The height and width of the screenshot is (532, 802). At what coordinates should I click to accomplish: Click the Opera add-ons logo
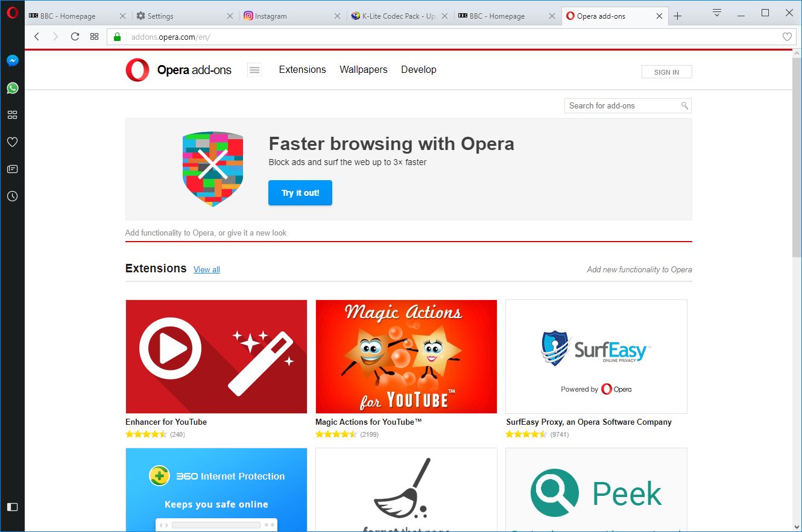click(x=178, y=70)
